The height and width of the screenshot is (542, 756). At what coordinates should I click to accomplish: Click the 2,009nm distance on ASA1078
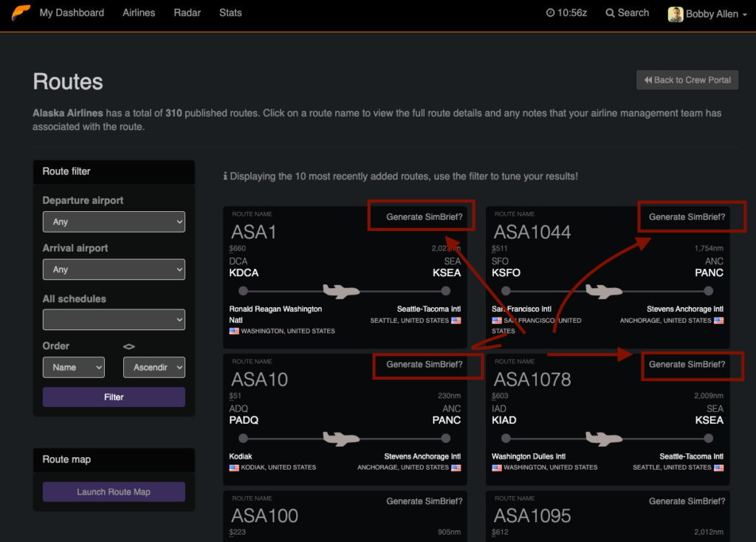[x=709, y=397]
